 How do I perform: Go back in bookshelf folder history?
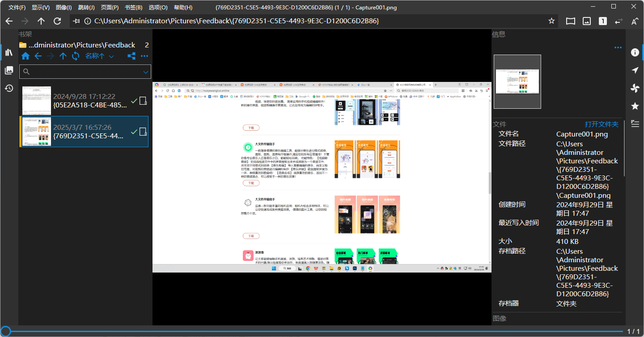(x=38, y=56)
